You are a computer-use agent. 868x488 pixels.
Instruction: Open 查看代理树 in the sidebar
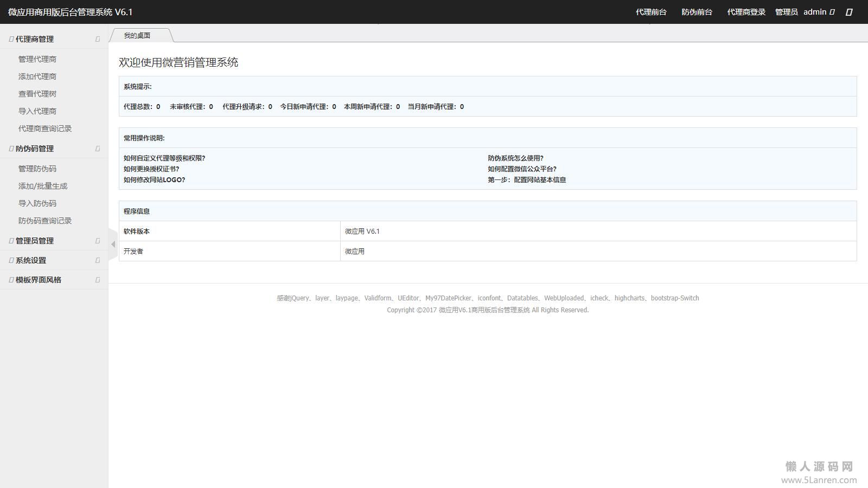(x=37, y=94)
